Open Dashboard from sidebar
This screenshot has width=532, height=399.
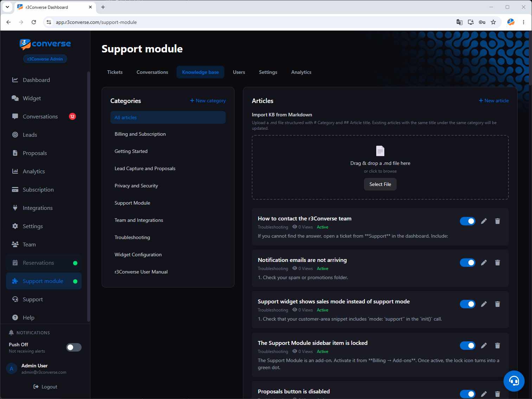click(x=44, y=80)
